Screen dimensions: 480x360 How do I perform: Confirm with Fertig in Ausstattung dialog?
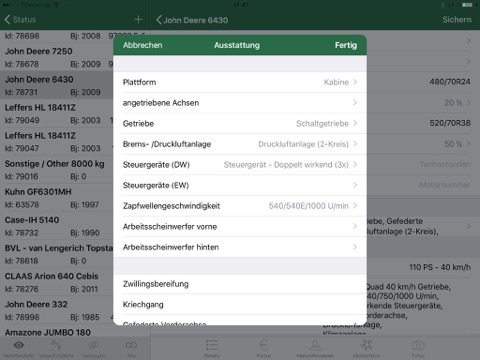346,45
